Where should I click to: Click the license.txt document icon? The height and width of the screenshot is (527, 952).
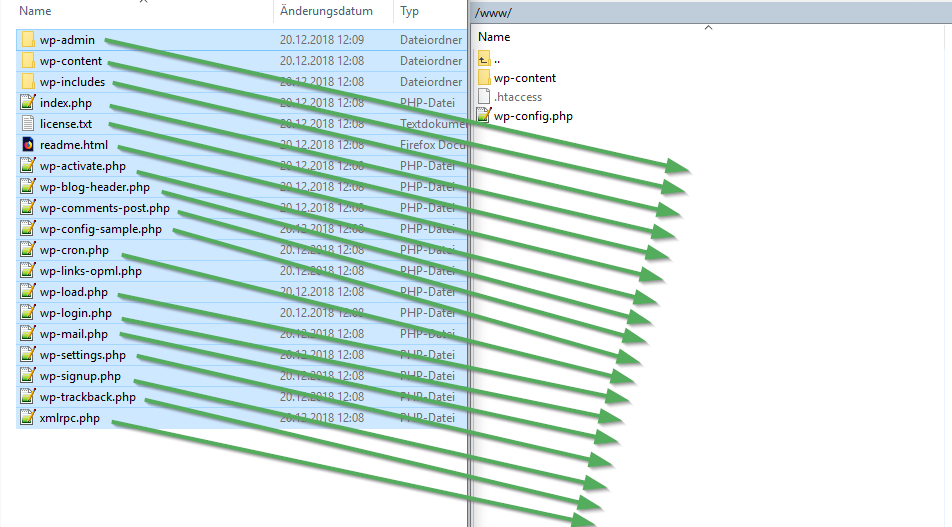tap(28, 123)
